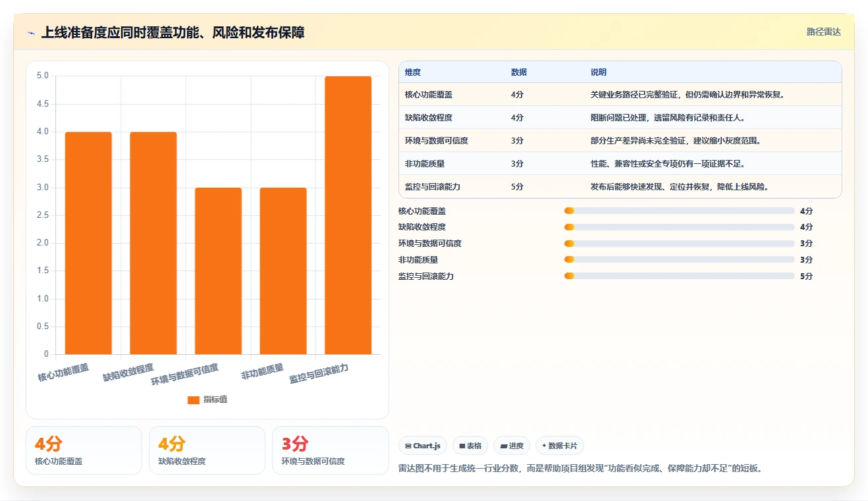Click the 5.0 tick on the y-axis
Viewport: 868px width, 501px height.
tap(43, 76)
